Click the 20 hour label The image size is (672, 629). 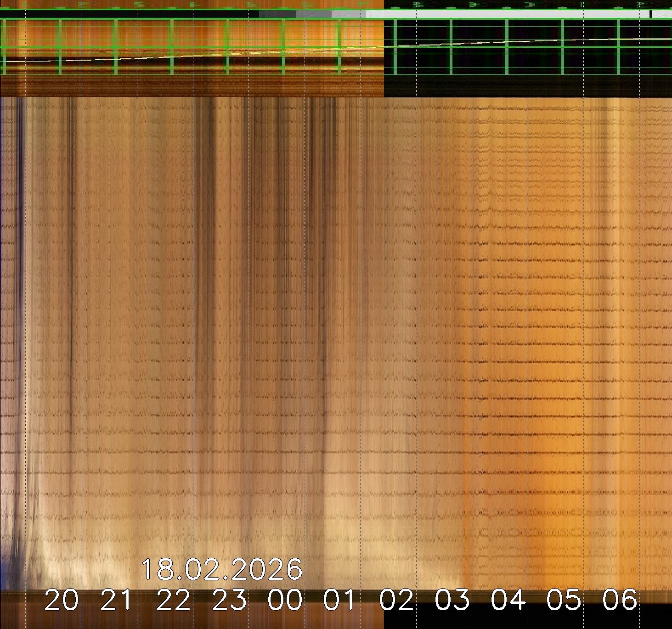point(62,600)
